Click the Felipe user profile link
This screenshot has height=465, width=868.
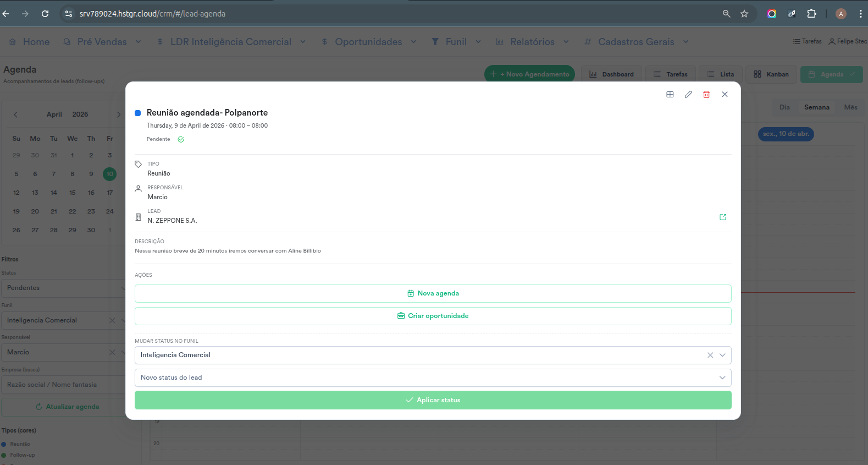click(x=848, y=41)
